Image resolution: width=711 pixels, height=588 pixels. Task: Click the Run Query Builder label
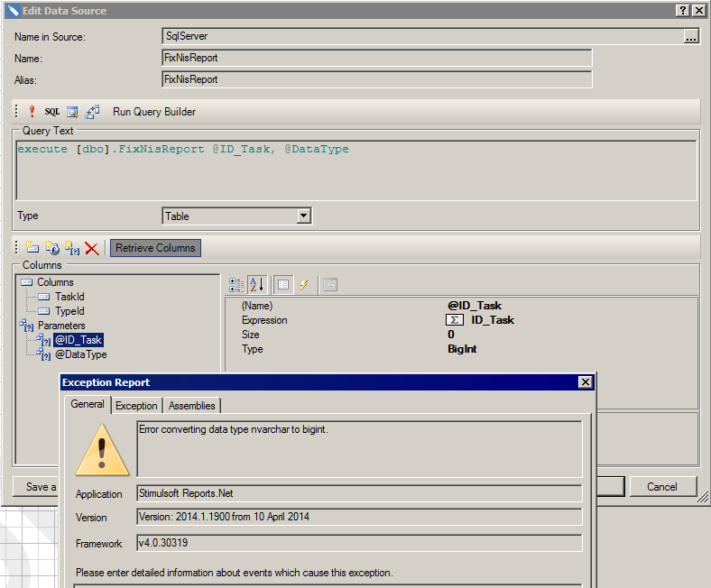(x=154, y=112)
